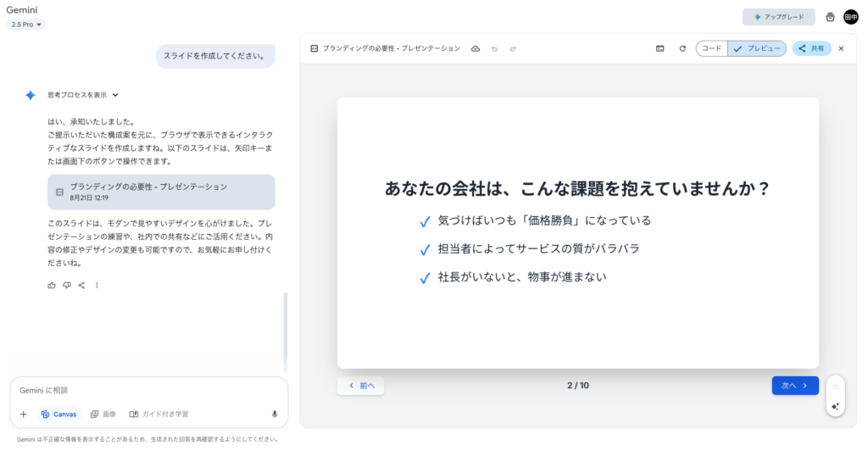Click the text はい、承知いたしました。

(x=91, y=122)
